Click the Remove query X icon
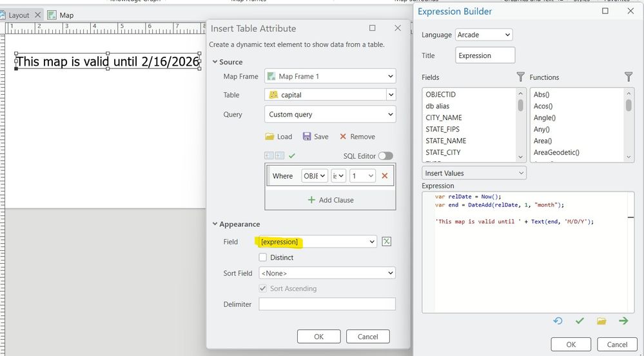 pyautogui.click(x=343, y=137)
